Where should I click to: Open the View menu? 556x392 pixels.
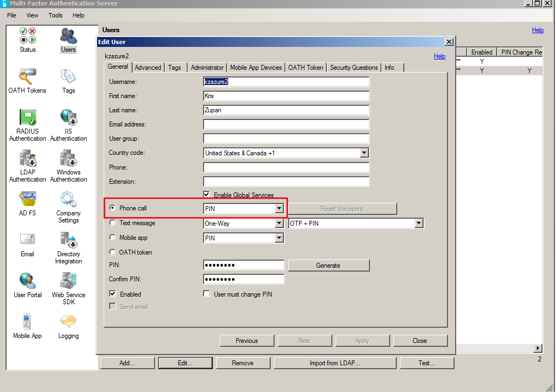click(x=32, y=15)
